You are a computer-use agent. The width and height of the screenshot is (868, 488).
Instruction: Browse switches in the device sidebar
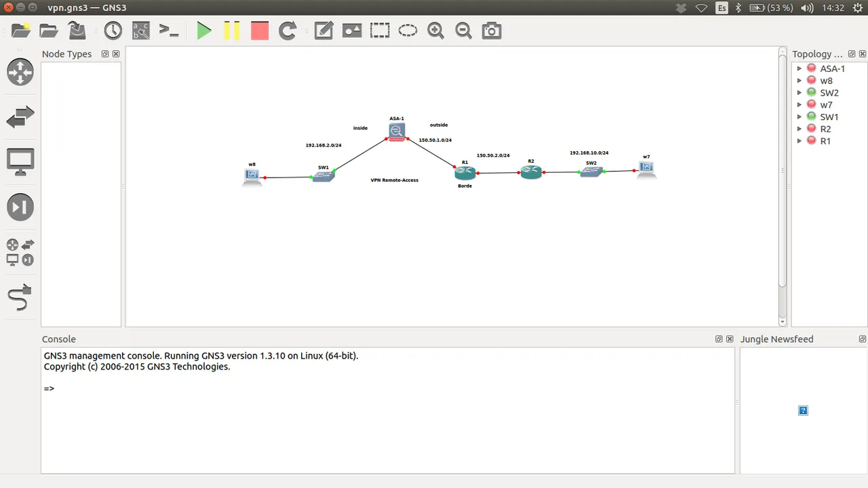click(x=20, y=117)
